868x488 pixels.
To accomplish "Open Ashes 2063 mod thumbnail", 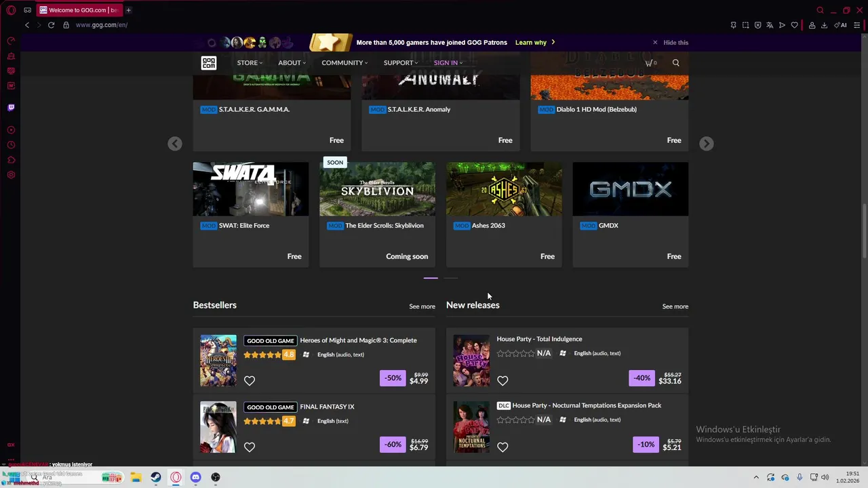I will click(x=504, y=189).
